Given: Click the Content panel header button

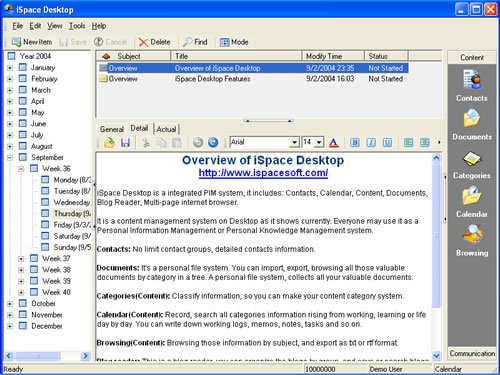Looking at the screenshot, I should (x=472, y=57).
